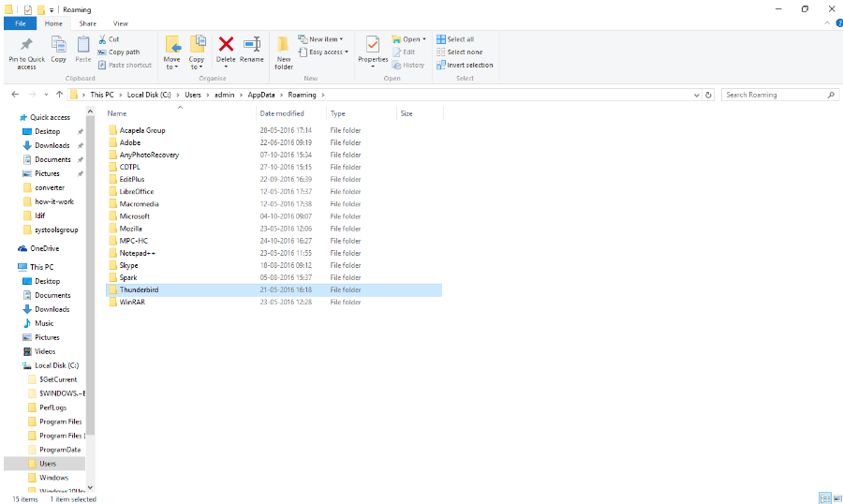Go back with the Back arrow
Viewport: 843px width, 504px height.
coord(15,95)
